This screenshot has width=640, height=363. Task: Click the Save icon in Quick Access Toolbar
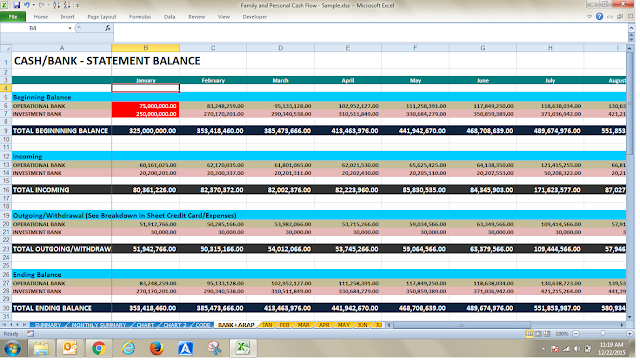(x=17, y=5)
